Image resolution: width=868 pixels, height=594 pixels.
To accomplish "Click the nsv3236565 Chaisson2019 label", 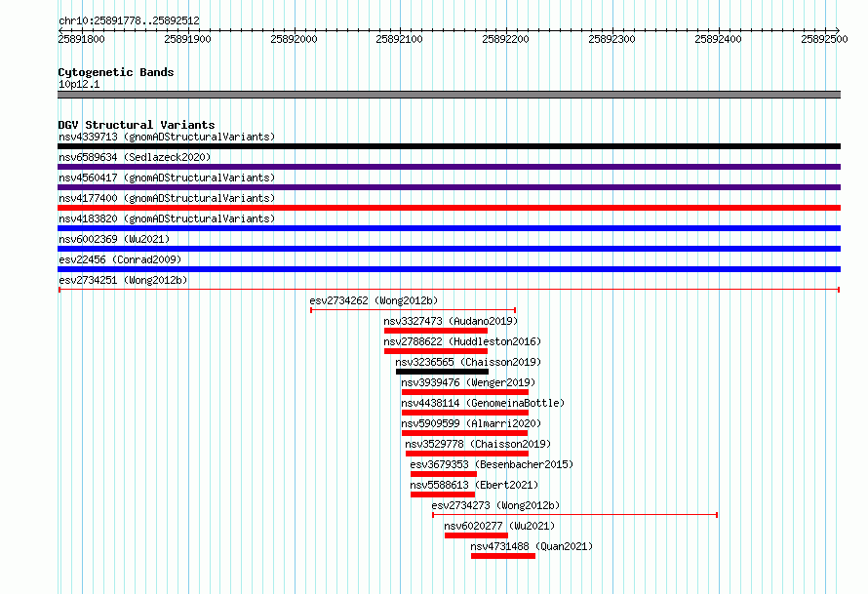I will pos(468,362).
